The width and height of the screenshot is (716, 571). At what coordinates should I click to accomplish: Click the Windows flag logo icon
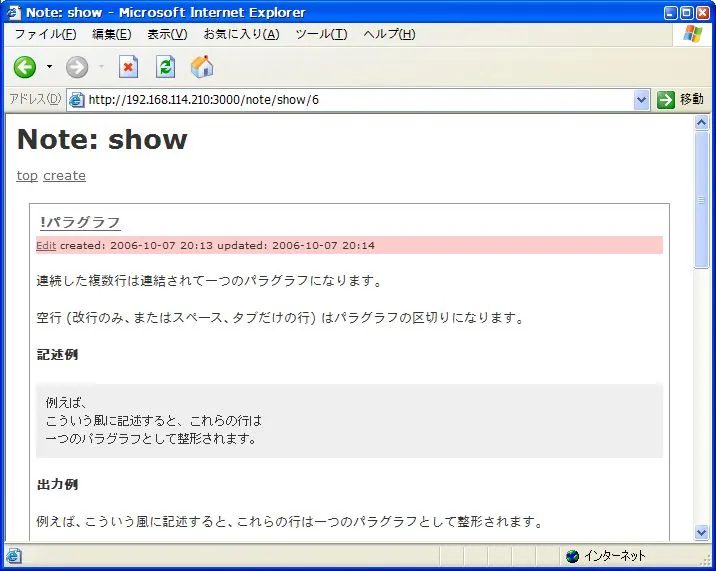click(693, 34)
